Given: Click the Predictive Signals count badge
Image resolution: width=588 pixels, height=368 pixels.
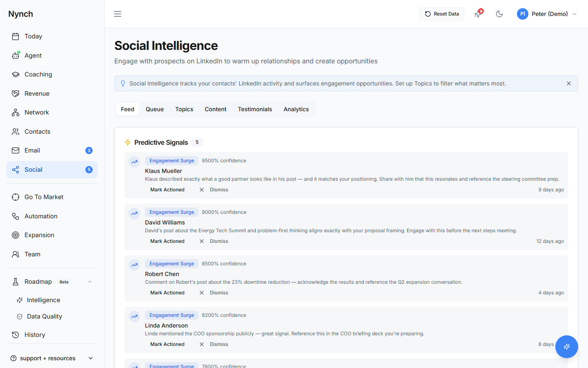Looking at the screenshot, I should point(197,142).
